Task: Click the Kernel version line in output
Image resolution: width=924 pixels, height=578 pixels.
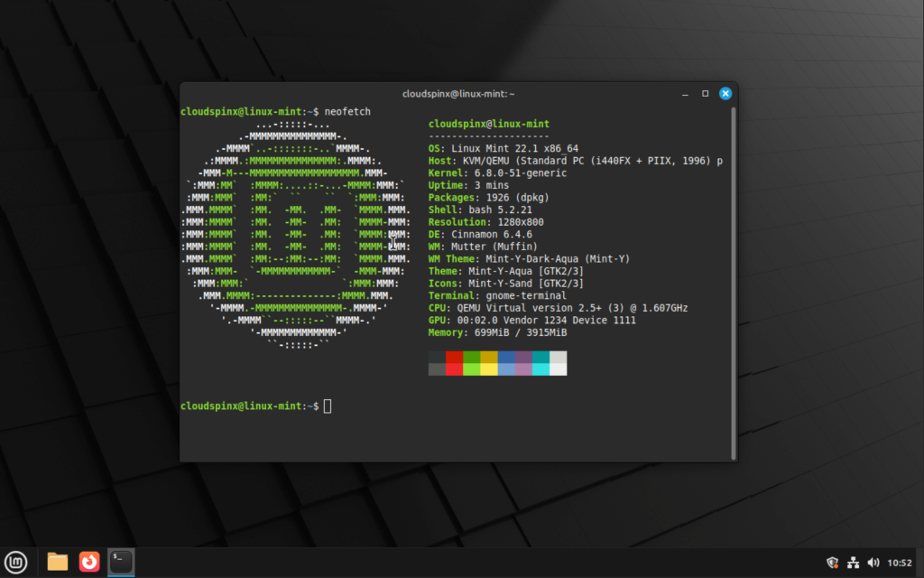Action: [497, 172]
